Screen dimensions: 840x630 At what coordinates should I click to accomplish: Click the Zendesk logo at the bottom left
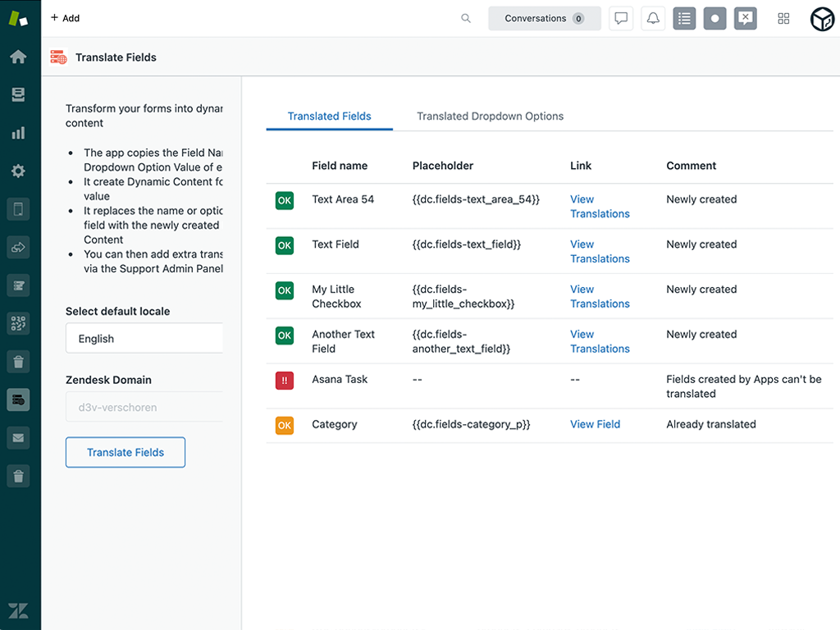[x=18, y=610]
